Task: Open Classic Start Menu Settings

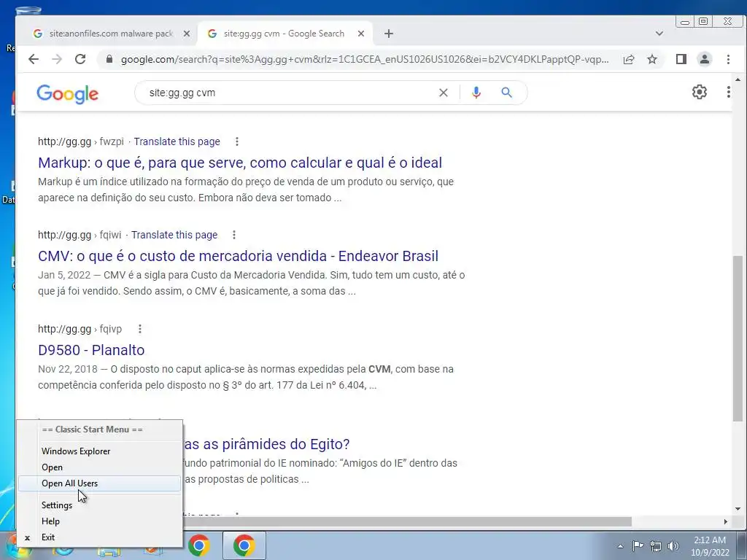Action: [x=99, y=505]
